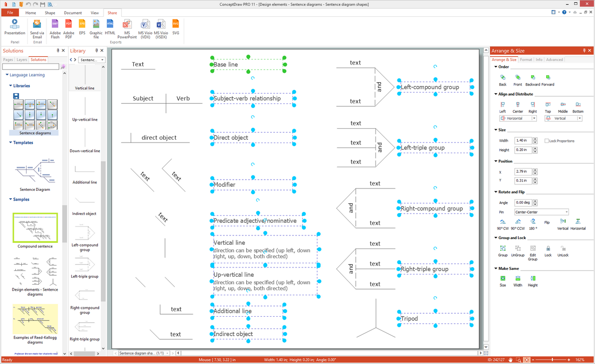Open the Document ribbon tab
Image resolution: width=595 pixels, height=364 pixels.
[x=73, y=13]
